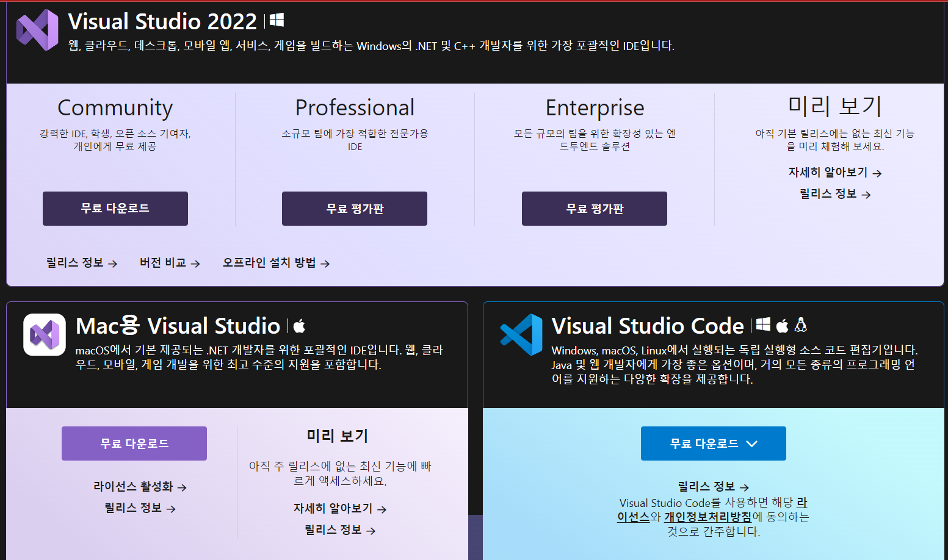The image size is (948, 560).
Task: Click the Windows icon beside Visual Studio 2022
Action: pos(277,21)
